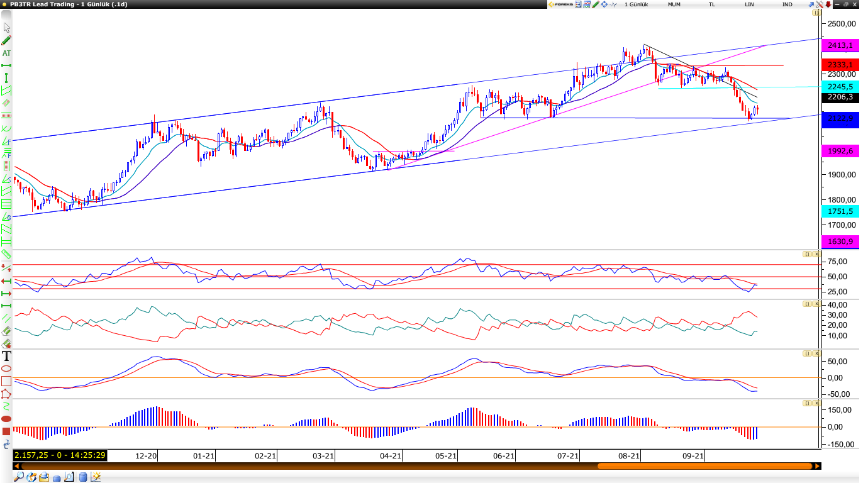Viewport: 868px width, 483px height.
Task: Select the green freehand curve tool
Action: tap(7, 407)
